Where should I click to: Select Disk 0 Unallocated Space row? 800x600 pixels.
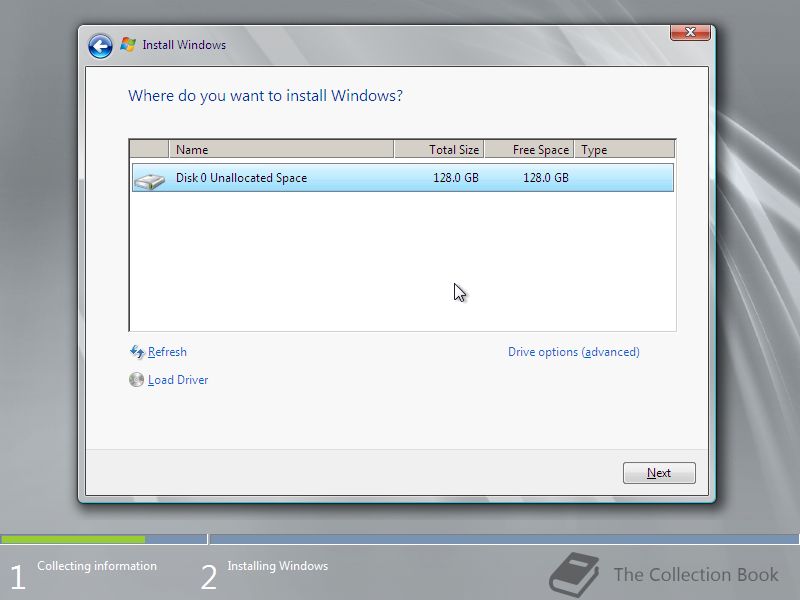click(403, 178)
